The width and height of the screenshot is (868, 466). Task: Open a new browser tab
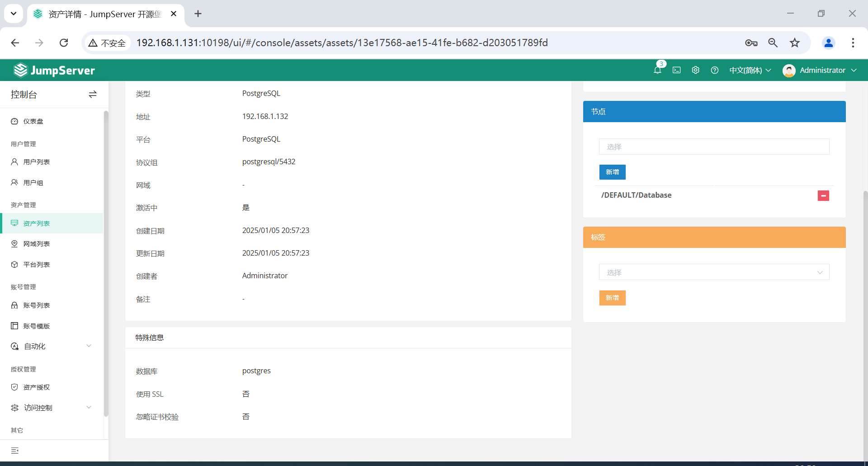198,14
